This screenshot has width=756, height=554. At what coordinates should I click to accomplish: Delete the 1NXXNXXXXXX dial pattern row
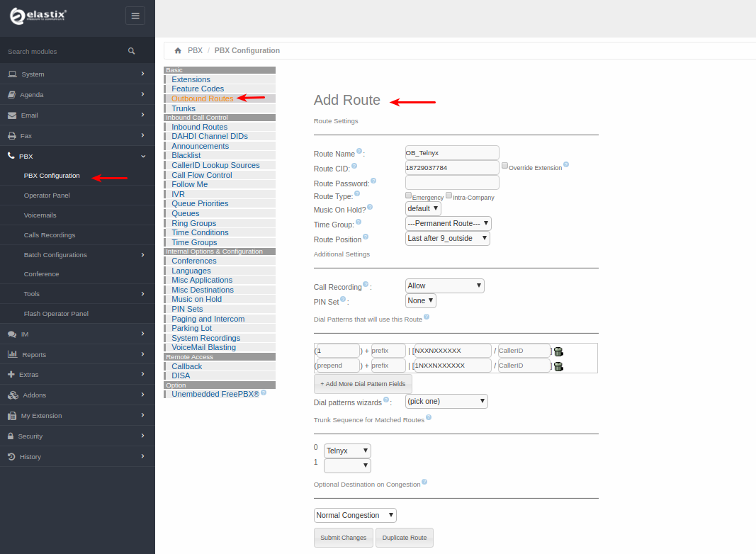point(558,366)
